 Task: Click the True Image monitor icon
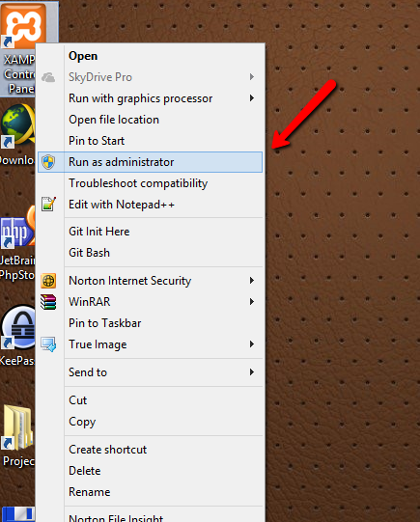tap(48, 344)
